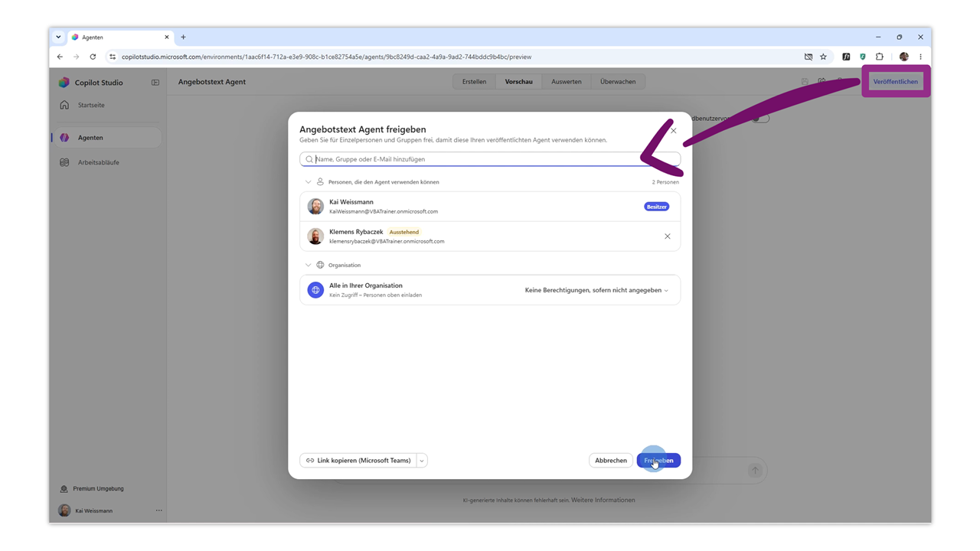This screenshot has height=551, width=980.
Task: Click the Freigeben button
Action: (658, 461)
